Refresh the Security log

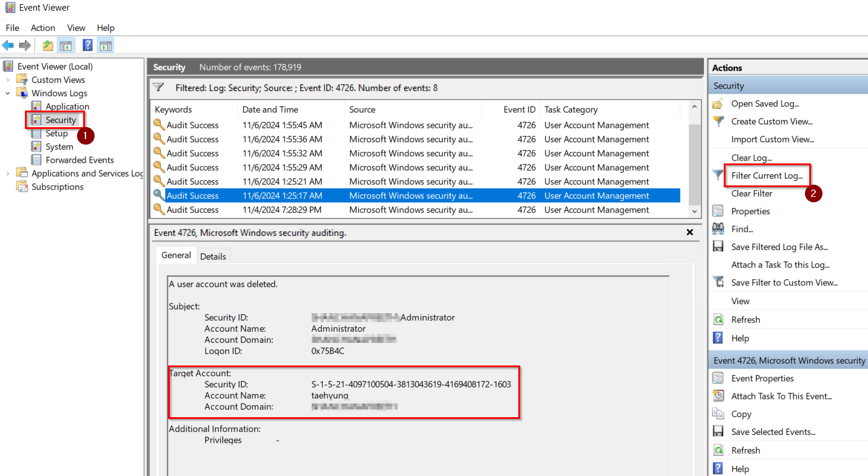coord(746,319)
